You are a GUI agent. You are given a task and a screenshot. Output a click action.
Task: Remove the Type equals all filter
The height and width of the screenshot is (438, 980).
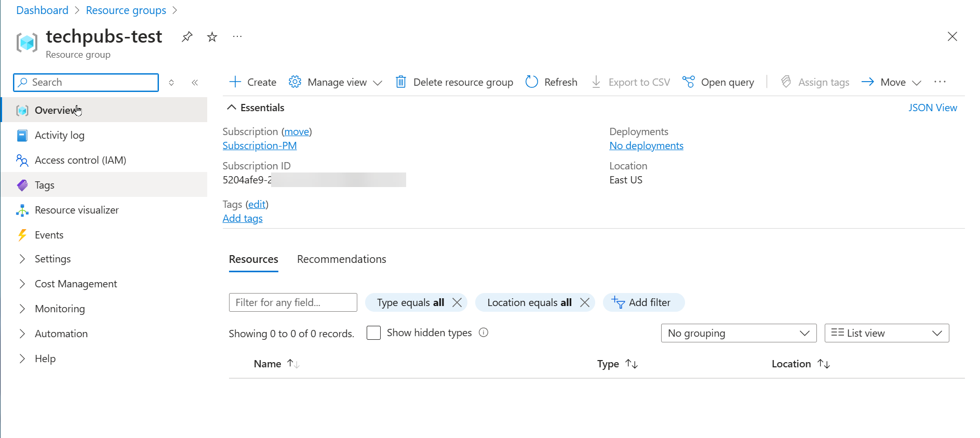[x=457, y=302]
